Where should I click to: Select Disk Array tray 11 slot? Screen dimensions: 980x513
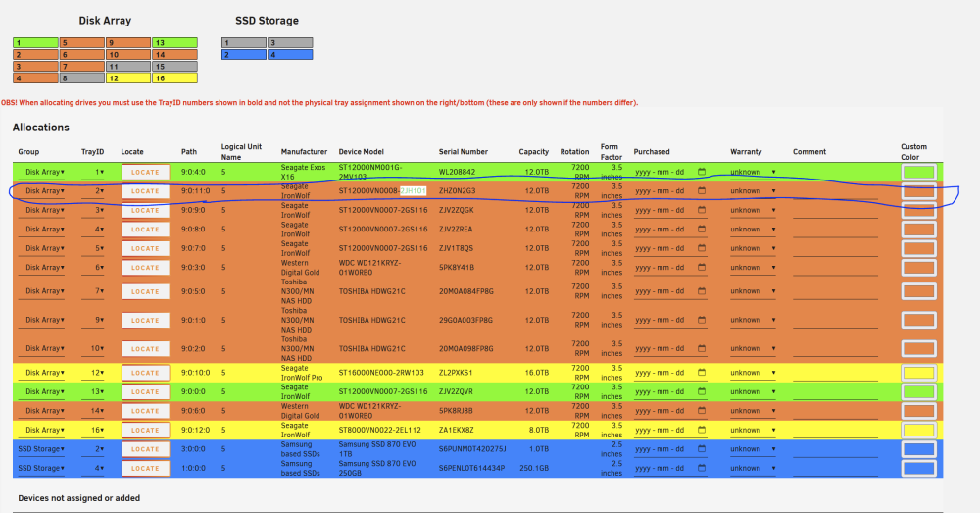click(128, 67)
